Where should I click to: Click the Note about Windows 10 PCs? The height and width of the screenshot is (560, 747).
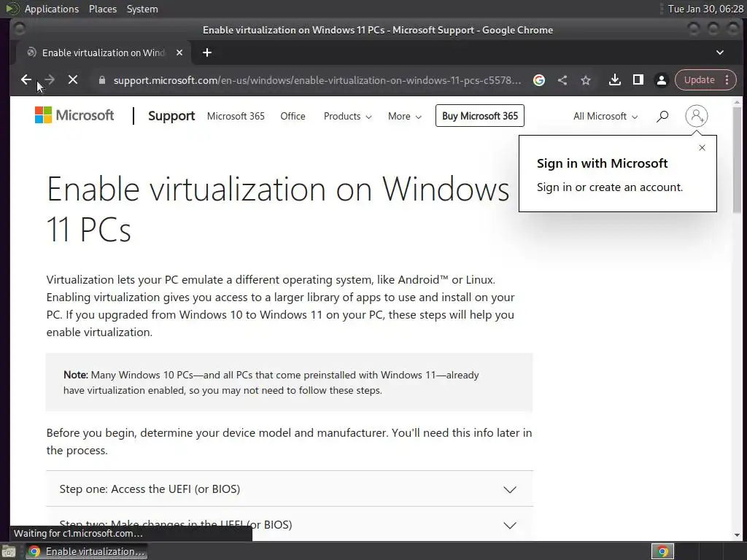289,382
